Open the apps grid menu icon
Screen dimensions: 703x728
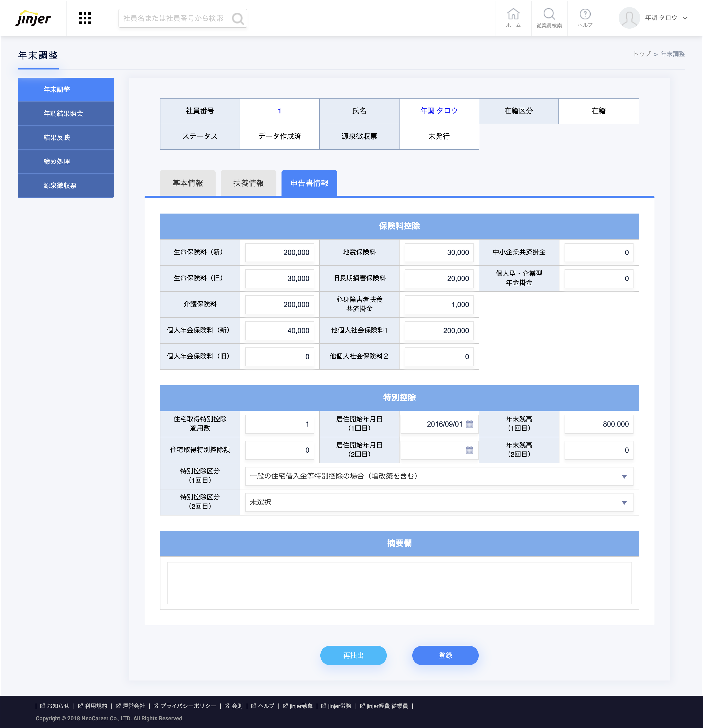(x=85, y=18)
